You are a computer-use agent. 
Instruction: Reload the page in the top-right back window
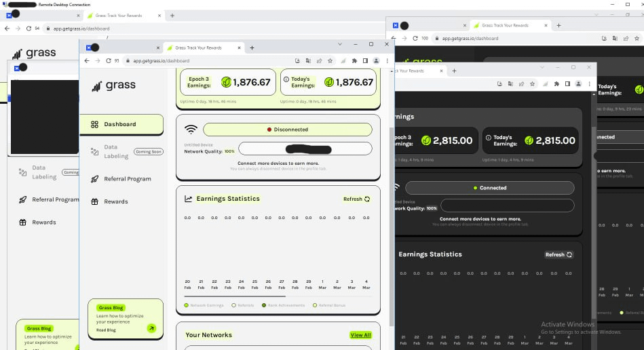415,38
